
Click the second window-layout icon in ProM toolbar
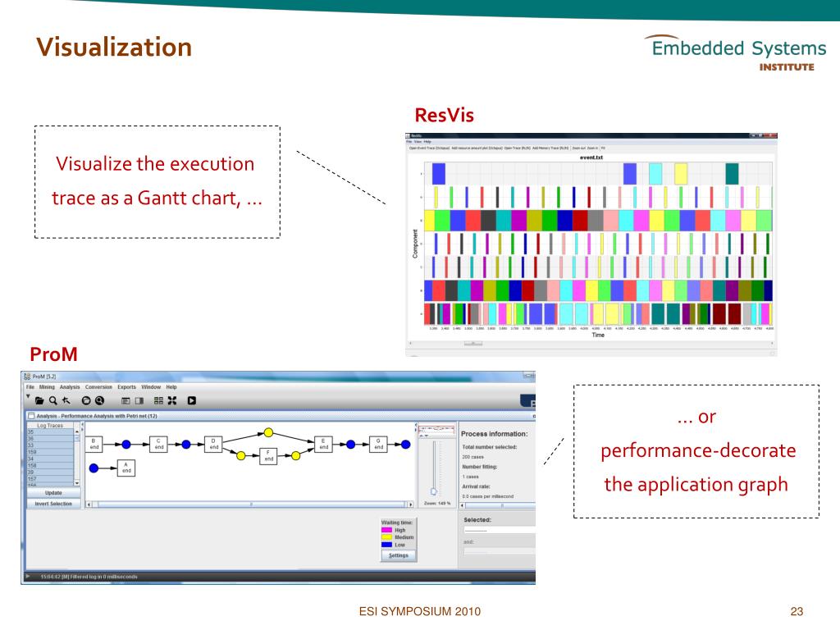pos(139,400)
